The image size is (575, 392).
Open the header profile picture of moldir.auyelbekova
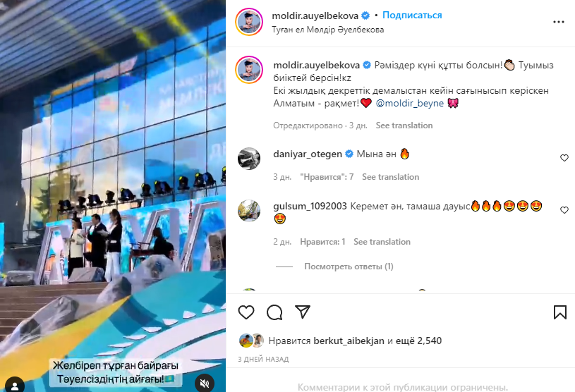[x=249, y=22]
